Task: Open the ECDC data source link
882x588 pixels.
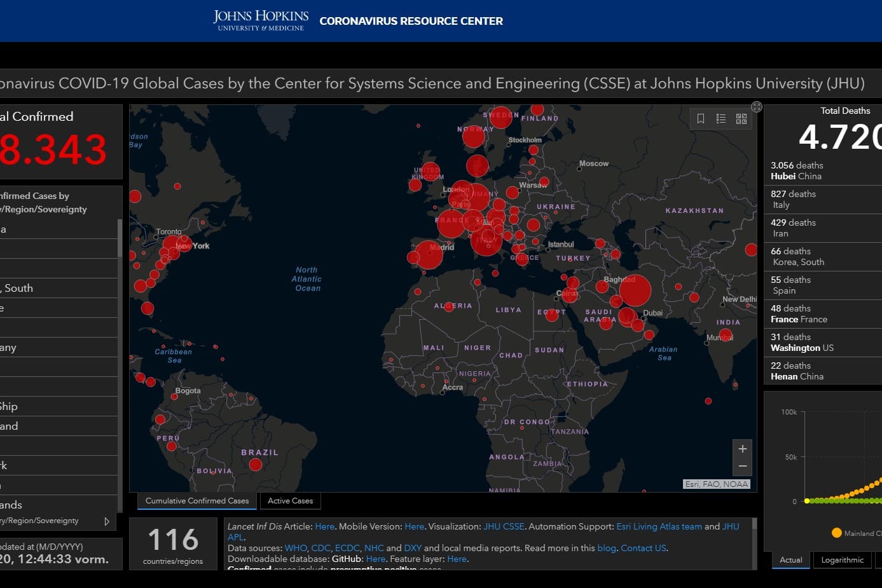Action: pyautogui.click(x=348, y=548)
